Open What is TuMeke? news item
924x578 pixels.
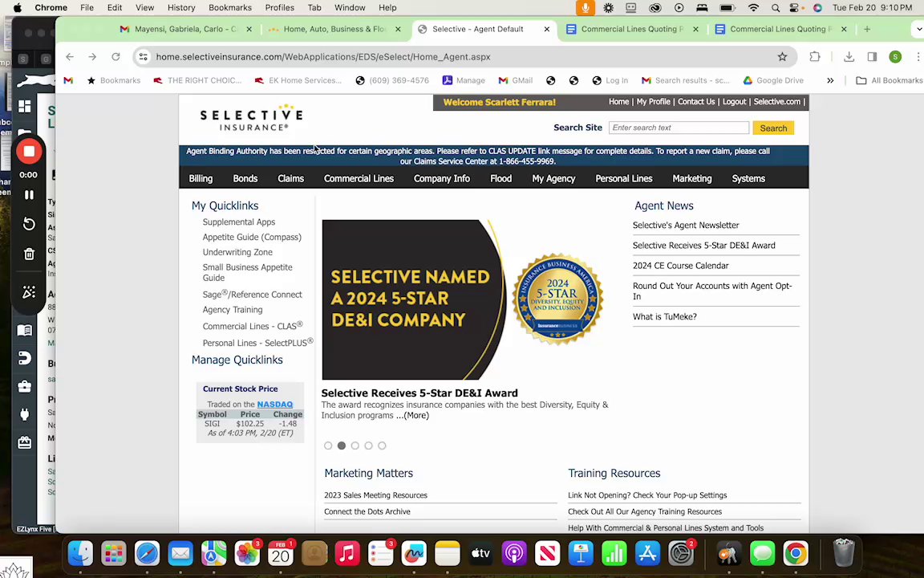pyautogui.click(x=665, y=316)
